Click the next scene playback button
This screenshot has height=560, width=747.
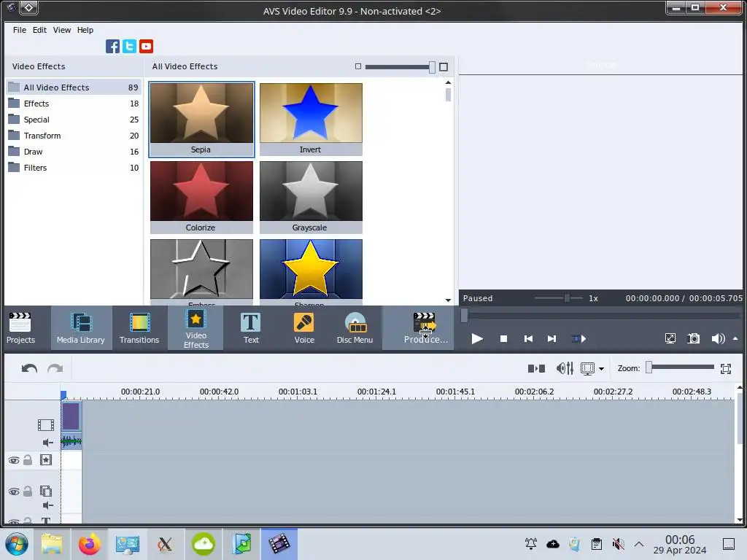click(578, 338)
